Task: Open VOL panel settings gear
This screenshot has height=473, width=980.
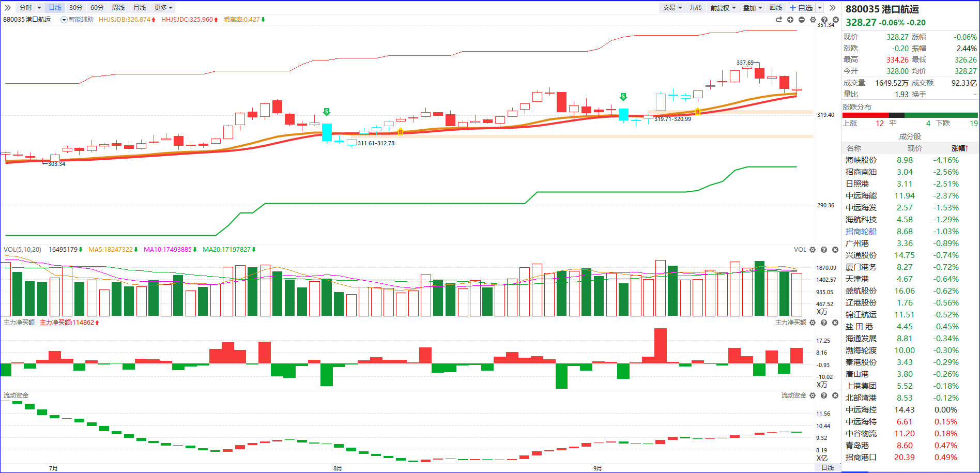Action: click(813, 250)
